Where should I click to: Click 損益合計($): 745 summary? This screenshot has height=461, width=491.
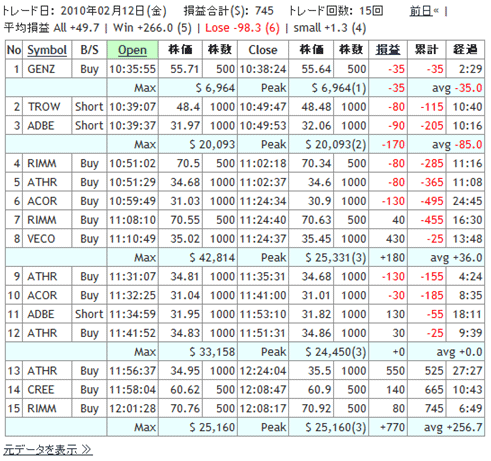(229, 11)
